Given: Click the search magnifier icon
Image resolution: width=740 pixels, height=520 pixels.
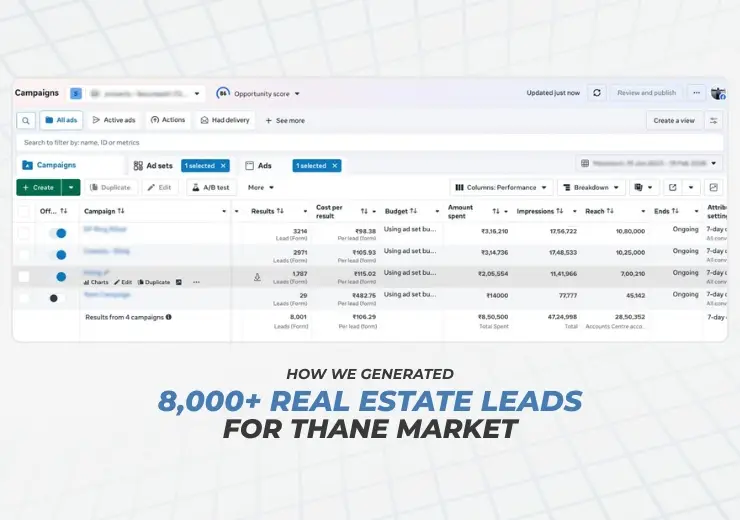Looking at the screenshot, I should (x=26, y=121).
